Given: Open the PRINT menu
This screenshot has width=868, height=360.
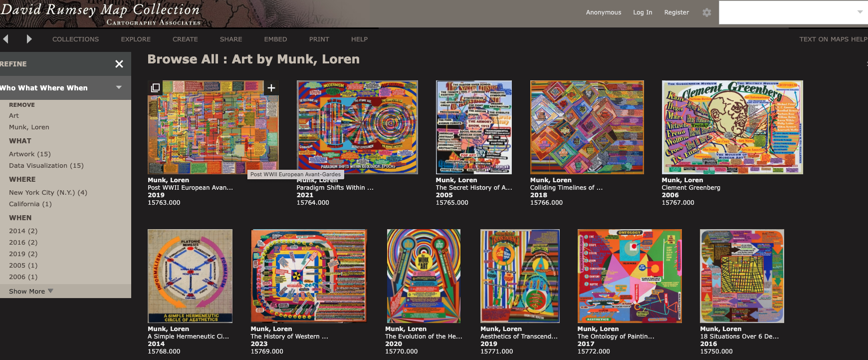Looking at the screenshot, I should pos(319,39).
